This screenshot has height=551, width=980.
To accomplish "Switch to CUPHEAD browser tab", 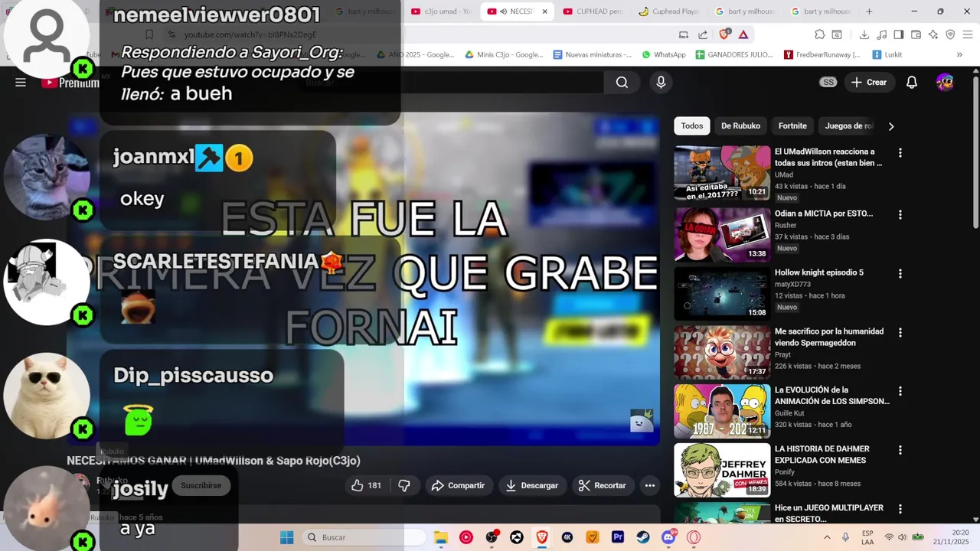I will click(593, 11).
